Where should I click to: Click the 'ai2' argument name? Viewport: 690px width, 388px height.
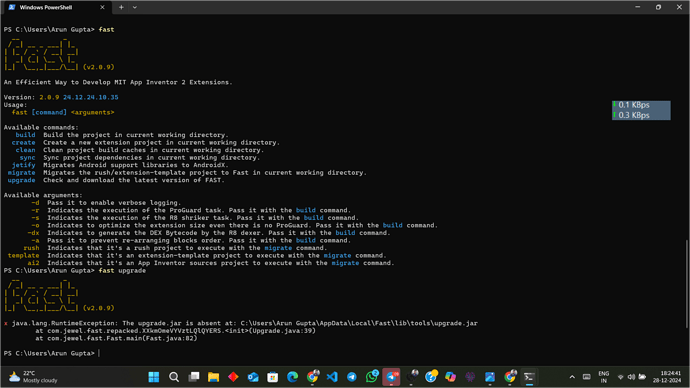[33, 263]
